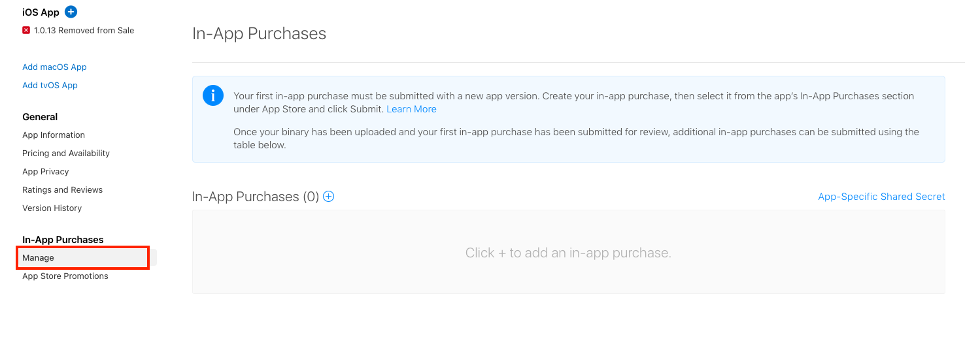Click the blue plus icon beside iOS App
Screen dimensions: 980x341
tap(71, 12)
